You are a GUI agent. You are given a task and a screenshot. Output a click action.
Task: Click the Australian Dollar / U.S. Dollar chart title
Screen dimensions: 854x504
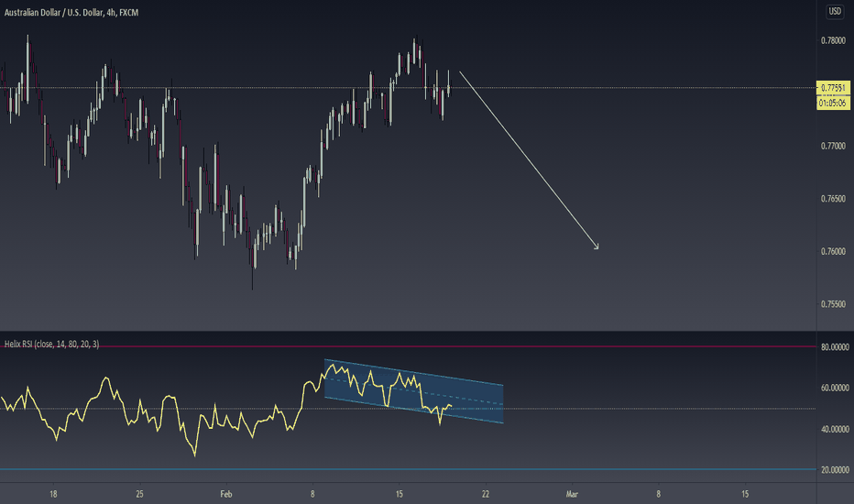pyautogui.click(x=71, y=12)
